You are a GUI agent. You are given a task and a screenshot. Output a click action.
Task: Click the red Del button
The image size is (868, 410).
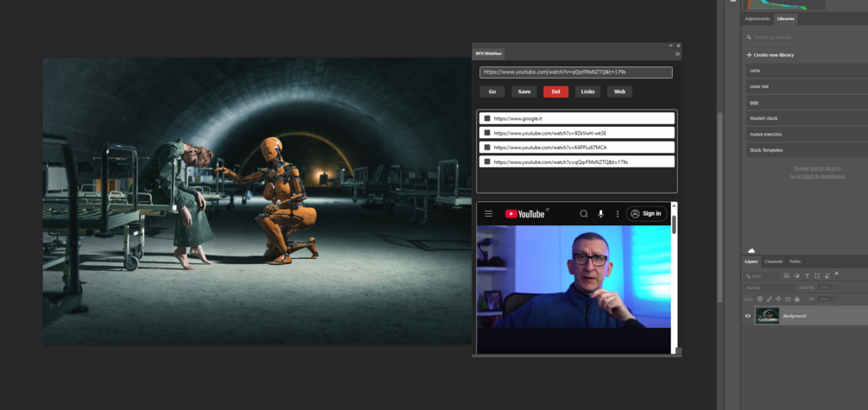click(556, 91)
